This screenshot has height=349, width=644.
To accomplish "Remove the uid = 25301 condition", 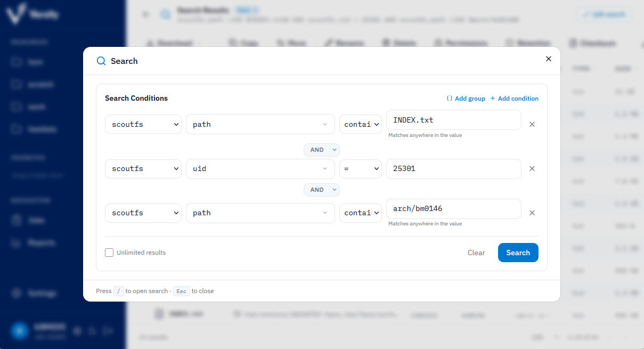I will coord(532,168).
